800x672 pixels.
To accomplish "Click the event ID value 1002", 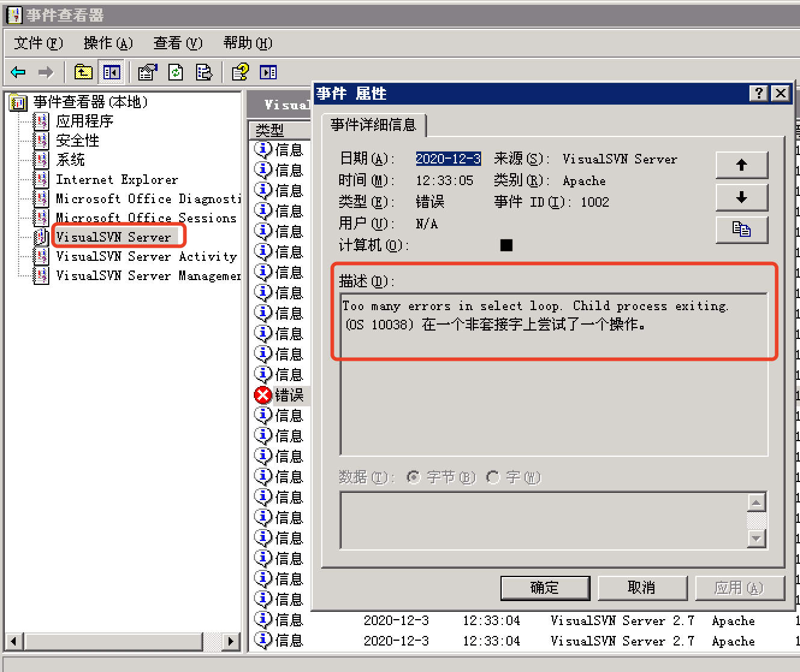I will click(595, 203).
